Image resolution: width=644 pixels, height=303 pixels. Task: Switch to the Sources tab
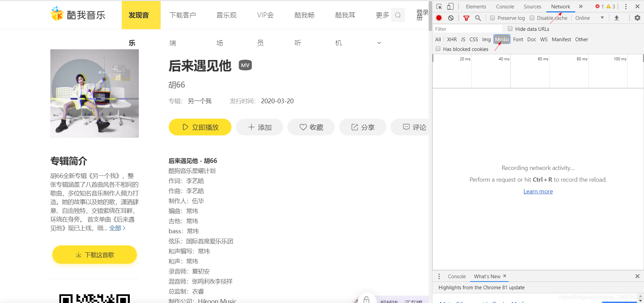[x=532, y=6]
